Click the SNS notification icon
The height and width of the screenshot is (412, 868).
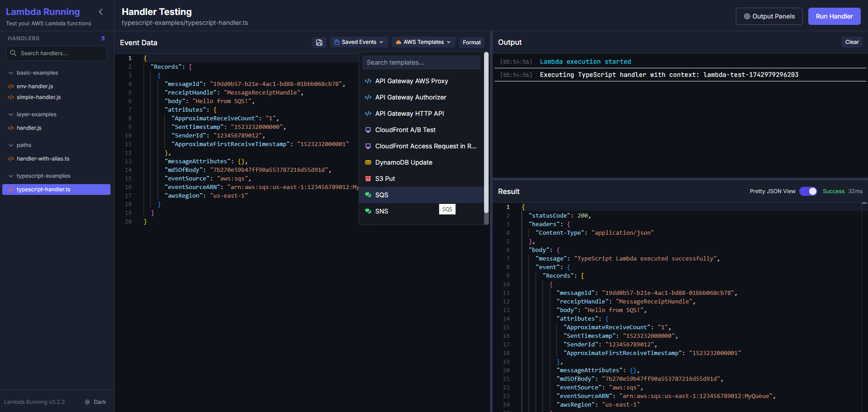[x=368, y=212]
